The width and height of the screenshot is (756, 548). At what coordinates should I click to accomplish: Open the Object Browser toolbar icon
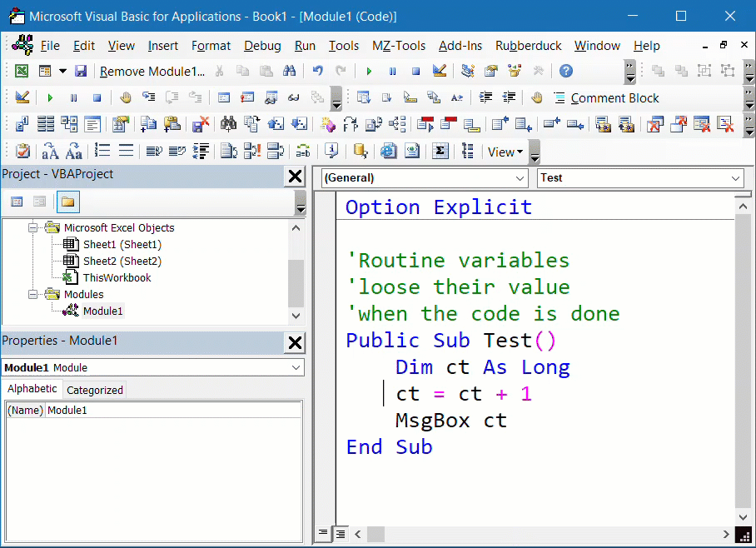(x=515, y=72)
